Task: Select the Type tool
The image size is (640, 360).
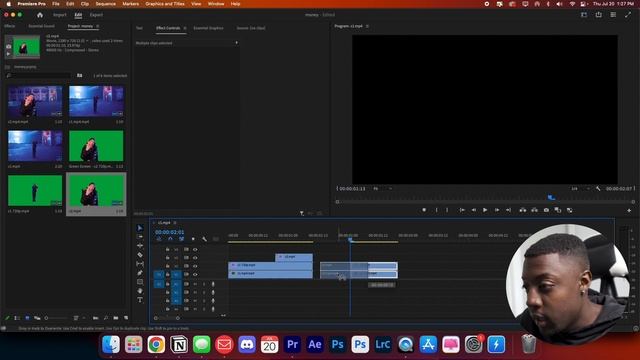Action: point(140,300)
